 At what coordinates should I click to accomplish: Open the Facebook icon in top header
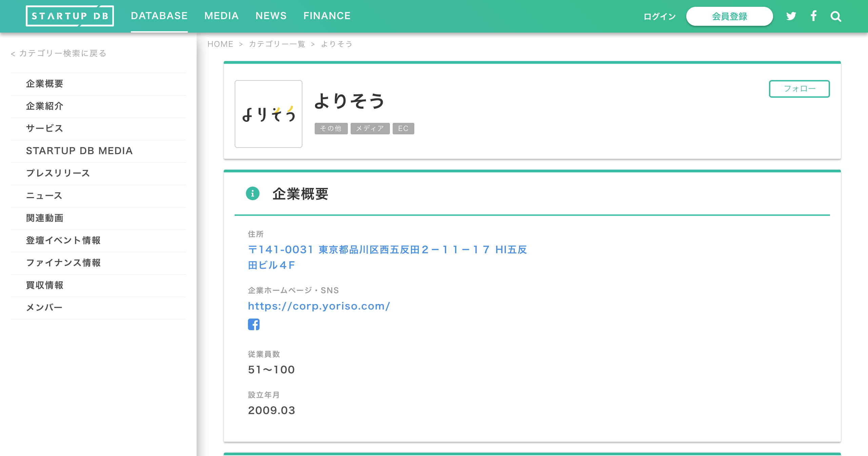[813, 16]
